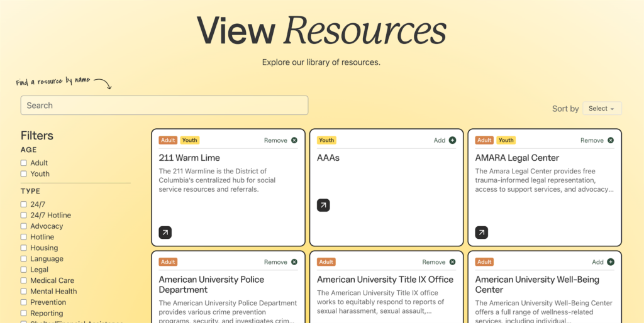Remove American University Title IX Office icon
Viewport: 644px width, 323px height.
452,262
